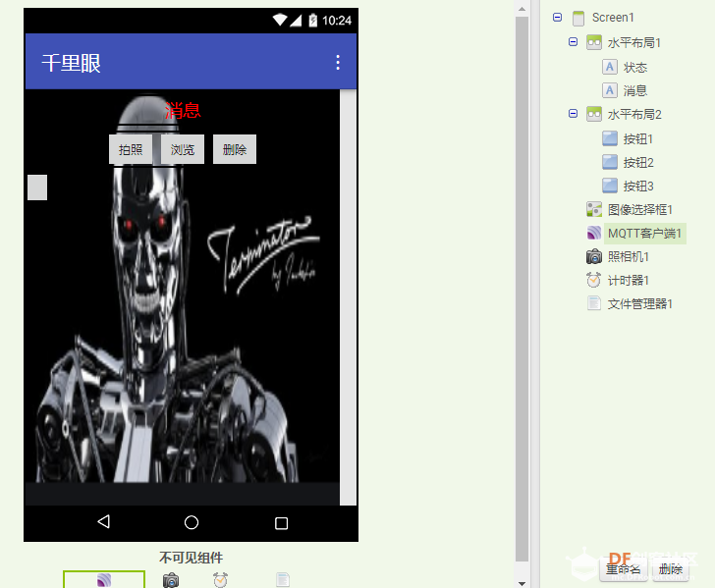Open the three-dot overflow menu
715x588 pixels.
pyautogui.click(x=338, y=63)
